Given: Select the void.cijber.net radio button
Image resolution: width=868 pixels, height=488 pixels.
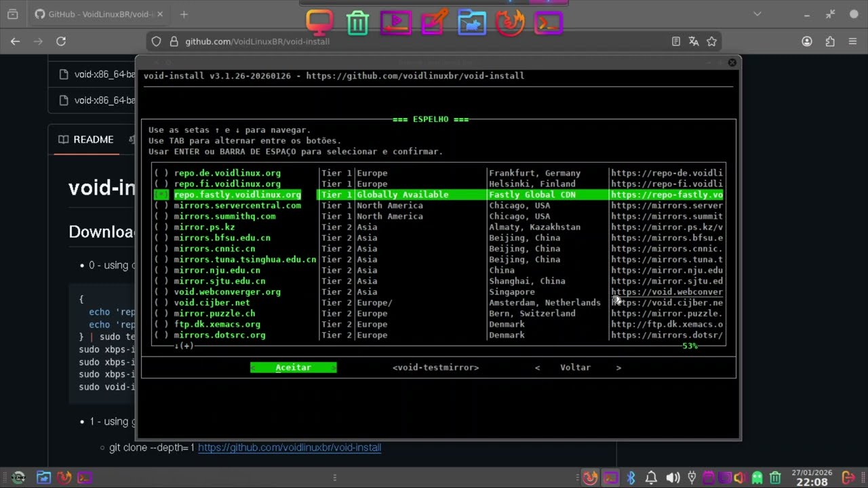Looking at the screenshot, I should pyautogui.click(x=161, y=302).
